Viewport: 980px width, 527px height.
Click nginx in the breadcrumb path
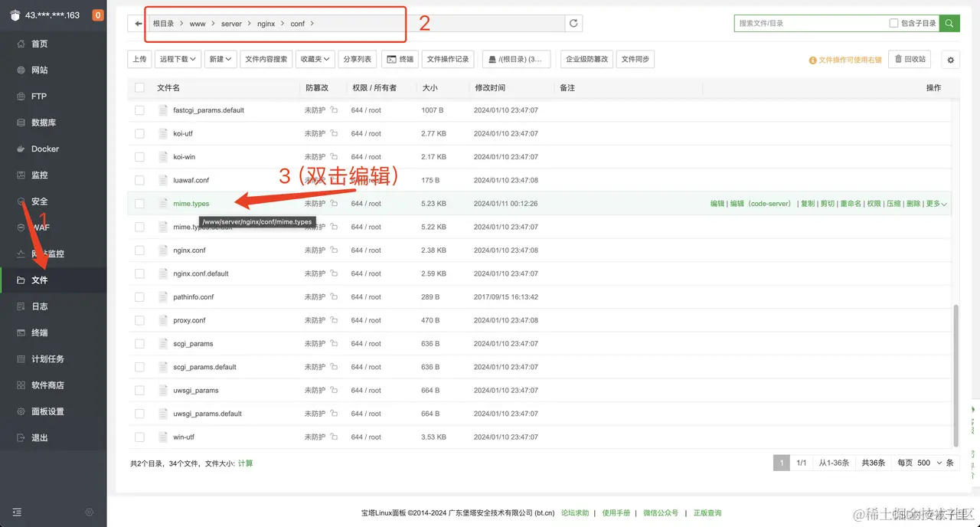(x=266, y=24)
